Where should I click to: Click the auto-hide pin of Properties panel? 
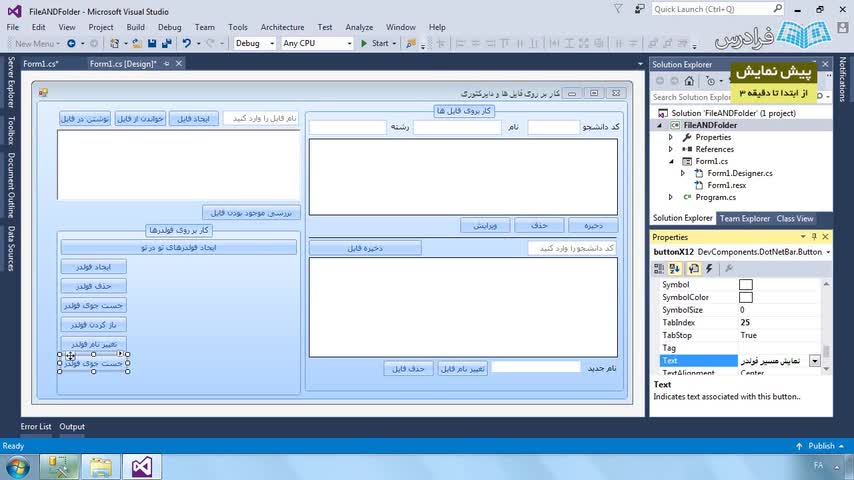[x=814, y=237]
